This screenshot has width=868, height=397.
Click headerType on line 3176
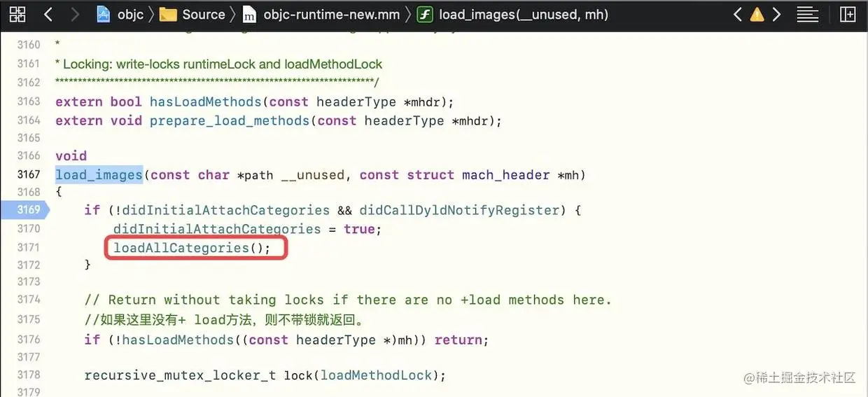(x=336, y=340)
